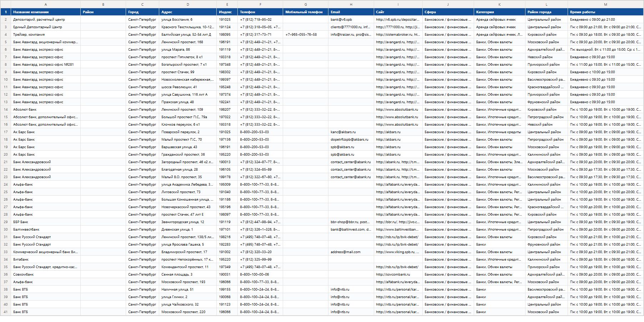
Task: Select phone '+7 (812) 324-85-89'
Action: [260, 169]
